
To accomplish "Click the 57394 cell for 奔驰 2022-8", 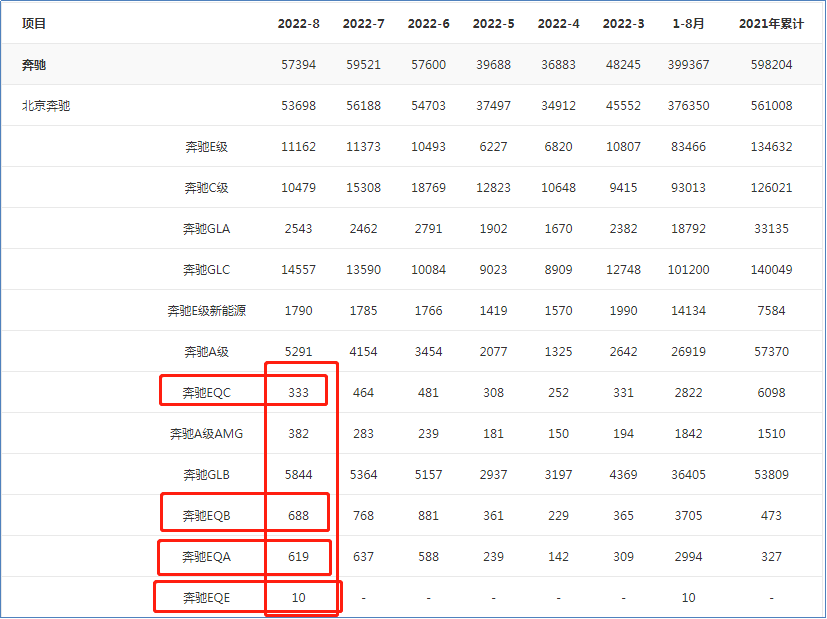I will (299, 65).
